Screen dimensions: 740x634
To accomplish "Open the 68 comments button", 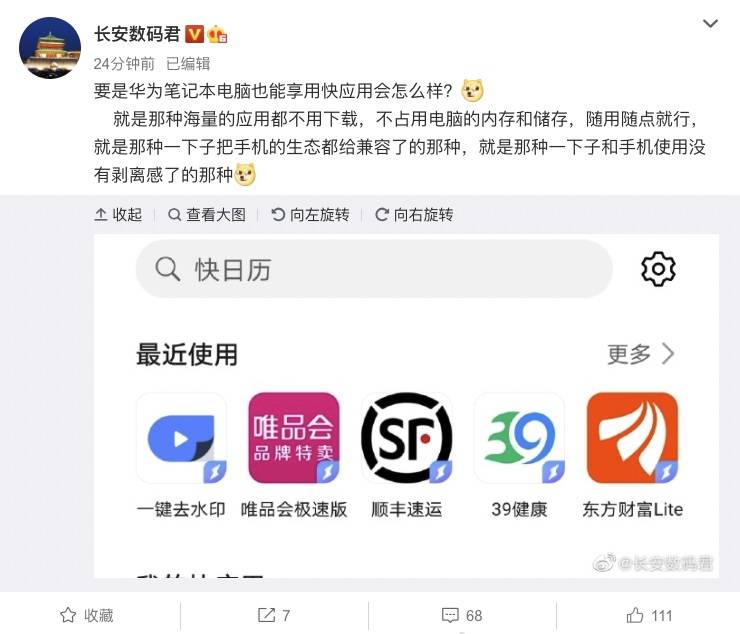I will [462, 615].
